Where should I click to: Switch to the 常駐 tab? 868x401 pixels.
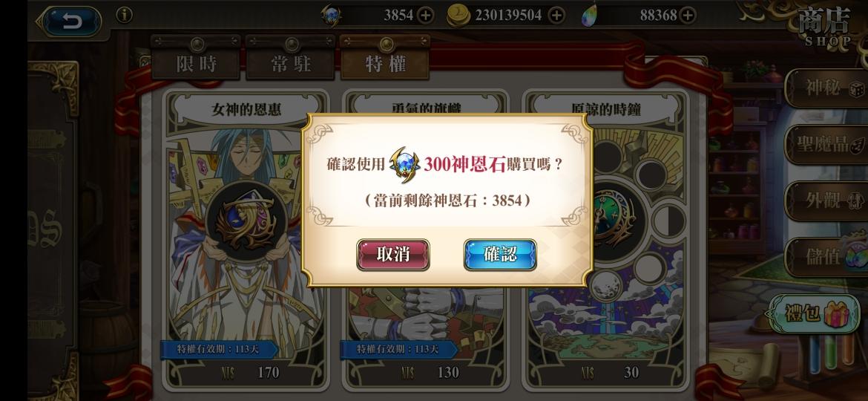click(291, 58)
